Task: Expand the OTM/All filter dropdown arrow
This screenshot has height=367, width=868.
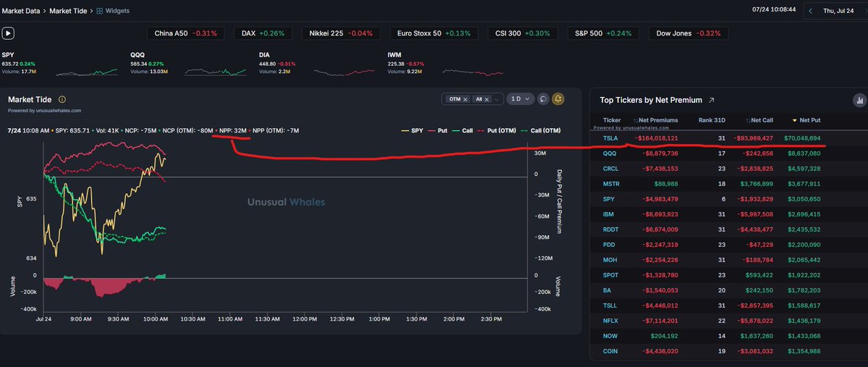Action: click(x=497, y=99)
